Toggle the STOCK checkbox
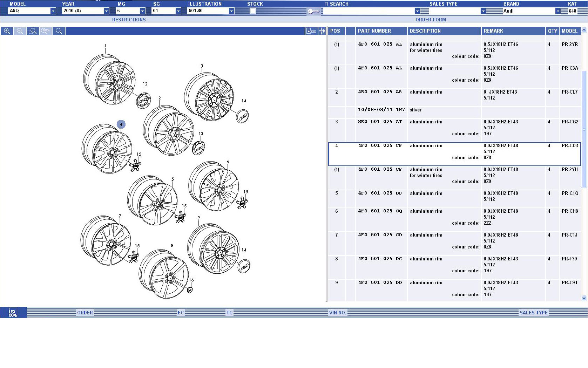Image resolution: width=588 pixels, height=368 pixels. (x=253, y=11)
